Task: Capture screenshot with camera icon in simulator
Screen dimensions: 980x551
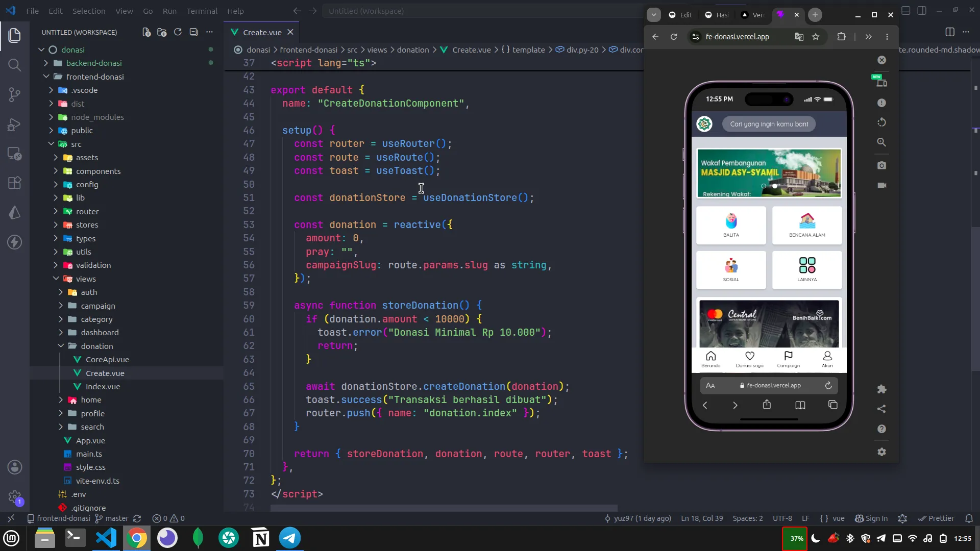Action: tap(881, 166)
